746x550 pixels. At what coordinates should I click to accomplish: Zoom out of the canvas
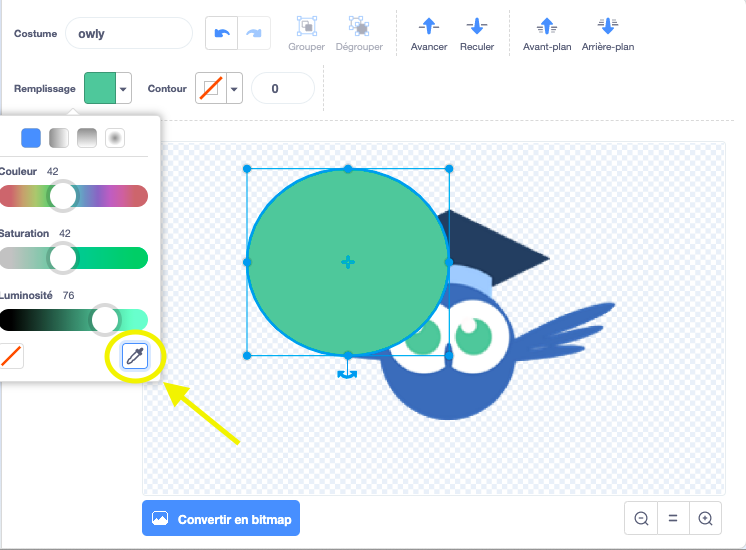(641, 518)
